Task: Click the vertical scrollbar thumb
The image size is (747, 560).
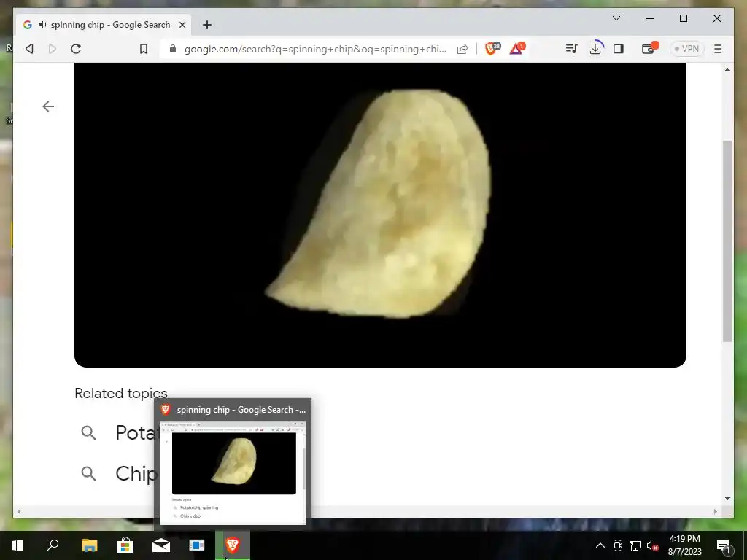Action: pyautogui.click(x=727, y=241)
